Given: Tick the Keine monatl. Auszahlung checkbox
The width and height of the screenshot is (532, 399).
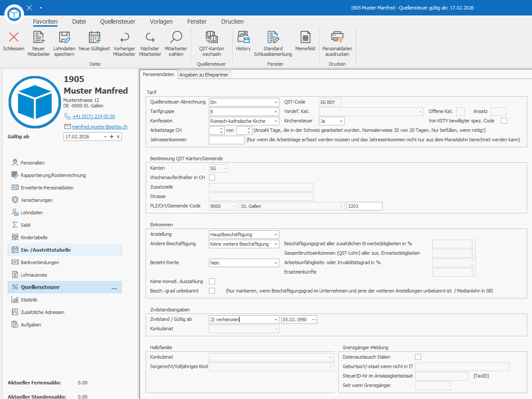Looking at the screenshot, I should coord(212,281).
